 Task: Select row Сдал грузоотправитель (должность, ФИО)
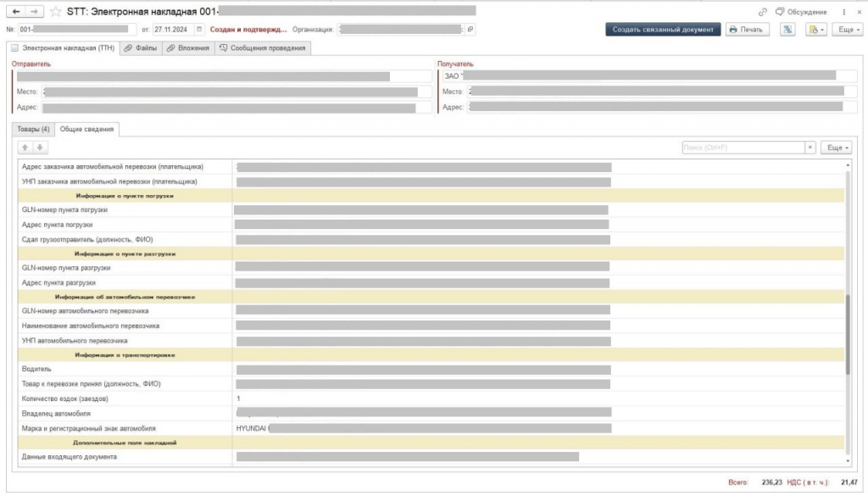tap(431, 240)
